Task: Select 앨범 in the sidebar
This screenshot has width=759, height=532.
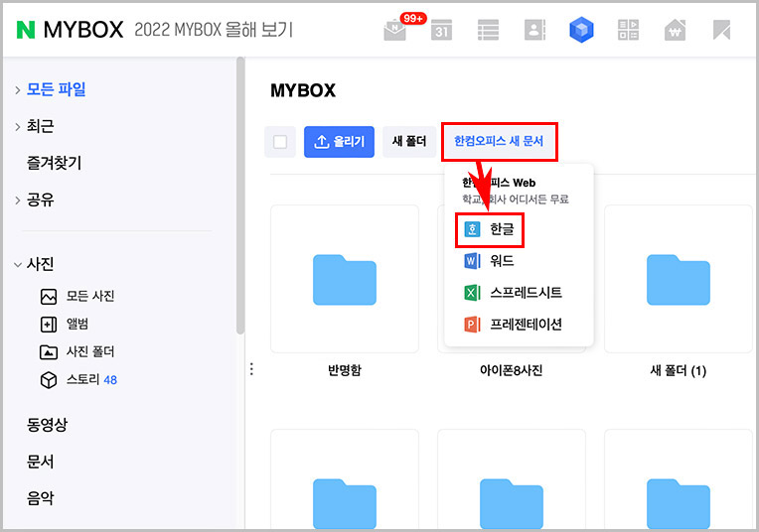Action: pos(77,324)
